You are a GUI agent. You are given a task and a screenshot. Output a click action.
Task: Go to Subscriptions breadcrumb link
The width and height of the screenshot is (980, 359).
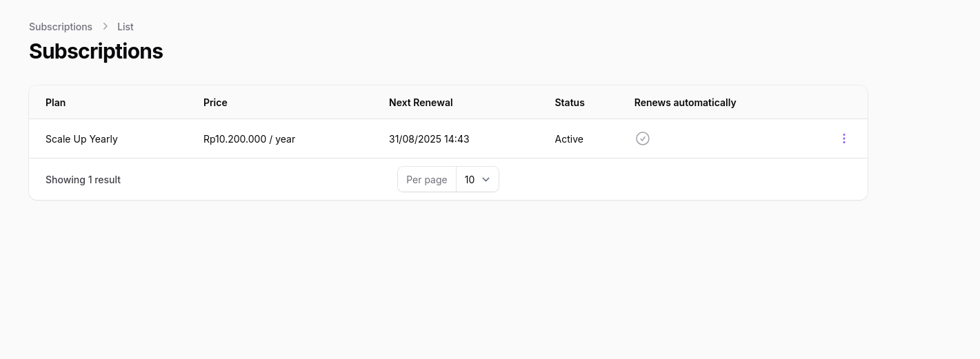click(x=61, y=26)
